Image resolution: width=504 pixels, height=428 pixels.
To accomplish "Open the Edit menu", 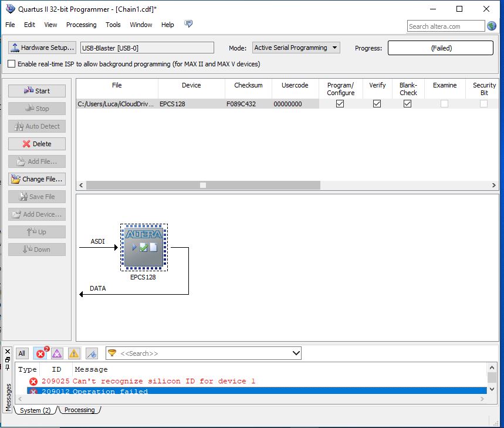I will pyautogui.click(x=29, y=25).
